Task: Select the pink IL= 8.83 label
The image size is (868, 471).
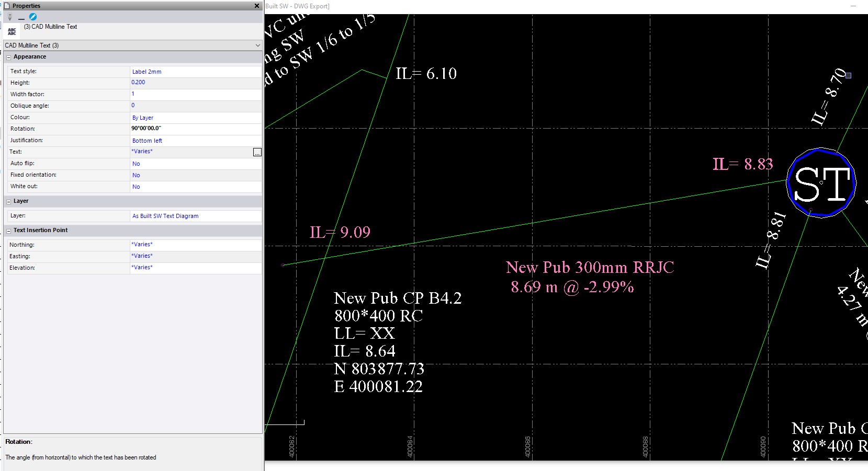Action: click(743, 164)
